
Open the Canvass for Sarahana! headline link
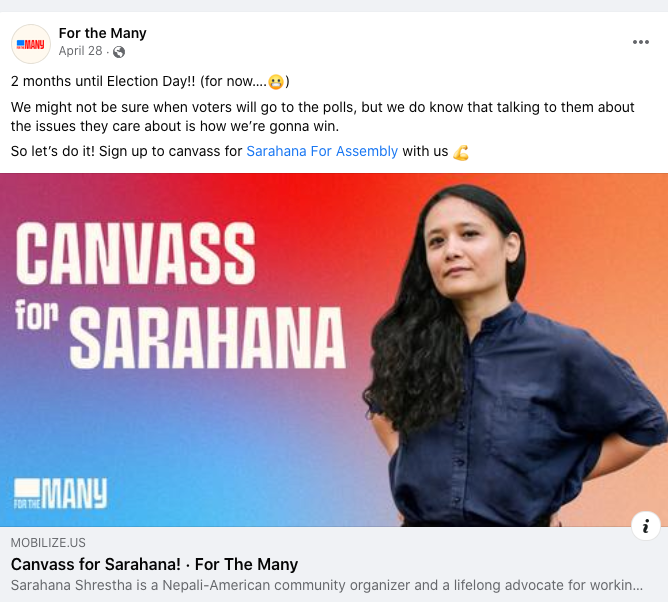point(154,564)
